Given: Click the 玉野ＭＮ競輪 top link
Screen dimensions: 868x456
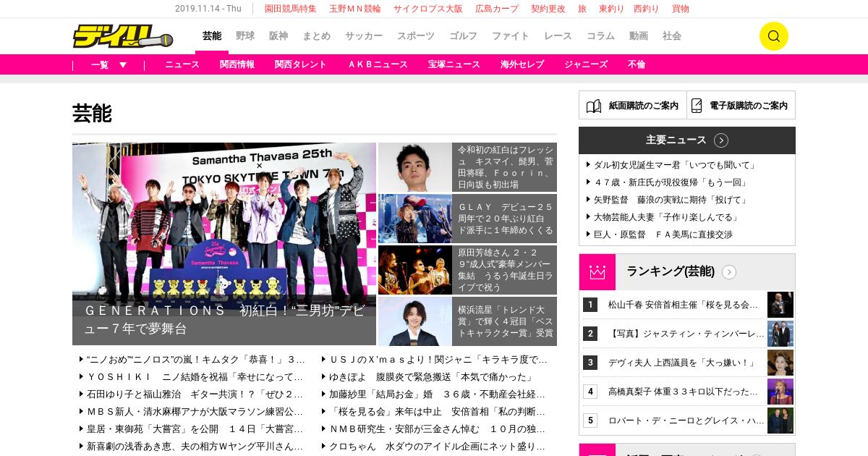Looking at the screenshot, I should [354, 9].
